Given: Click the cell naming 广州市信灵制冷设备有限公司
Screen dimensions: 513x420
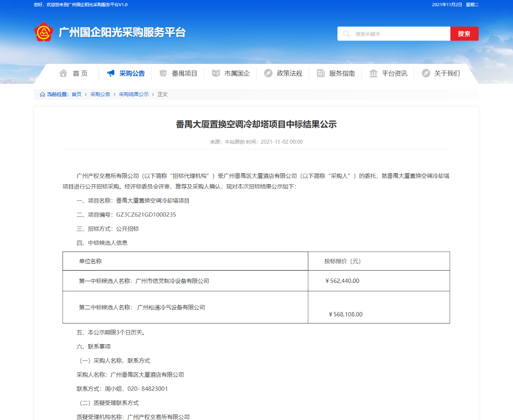Looking at the screenshot, I should pyautogui.click(x=185, y=281).
